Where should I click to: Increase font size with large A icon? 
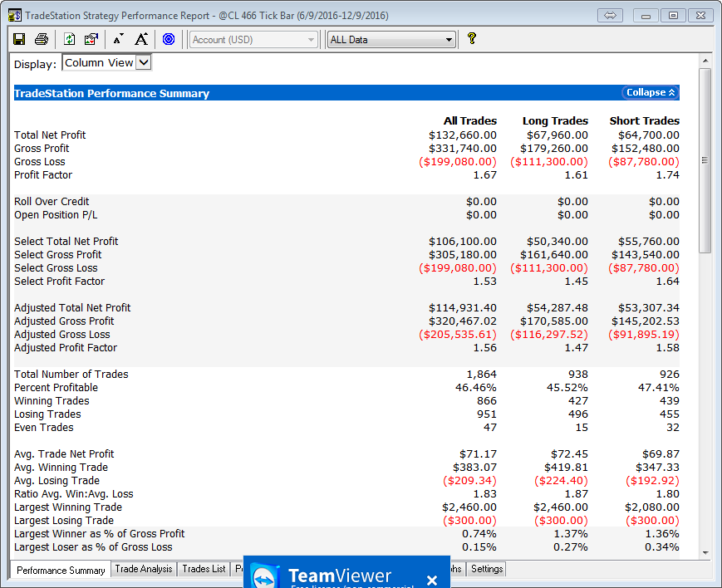[141, 39]
